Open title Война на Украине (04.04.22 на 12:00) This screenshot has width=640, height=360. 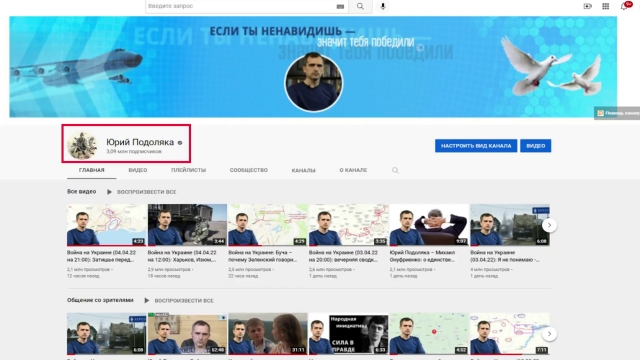pyautogui.click(x=182, y=256)
